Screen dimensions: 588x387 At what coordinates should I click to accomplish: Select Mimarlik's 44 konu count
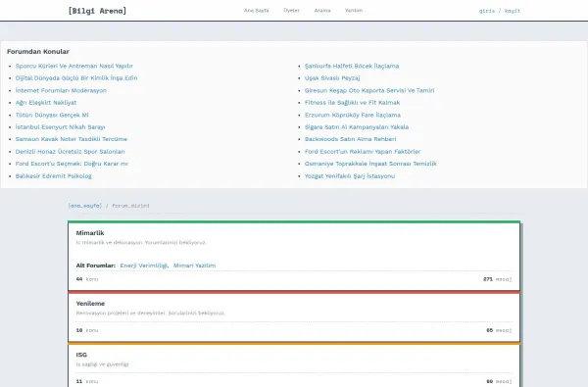point(87,279)
